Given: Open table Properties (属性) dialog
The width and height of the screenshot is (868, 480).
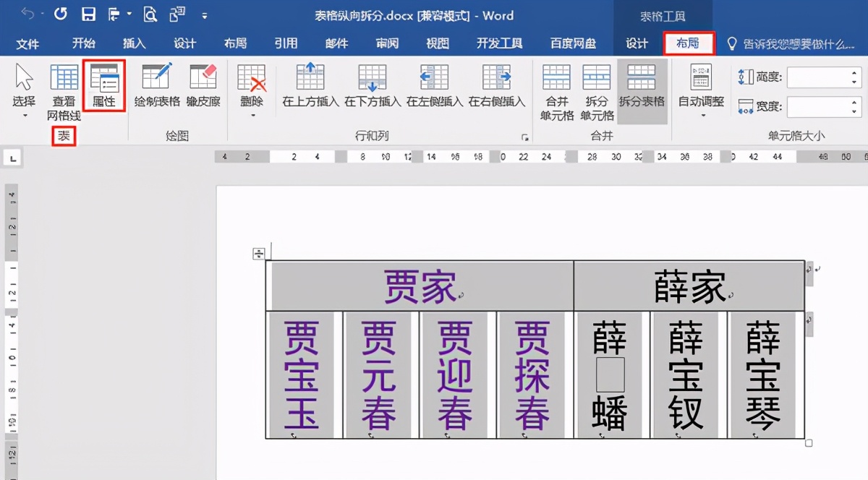Looking at the screenshot, I should click(104, 85).
